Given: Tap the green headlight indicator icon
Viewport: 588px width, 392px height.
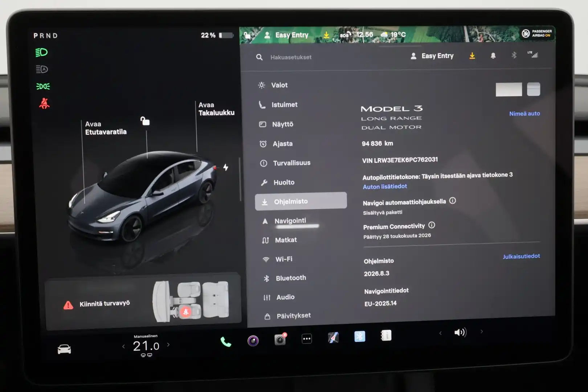Looking at the screenshot, I should click(42, 52).
